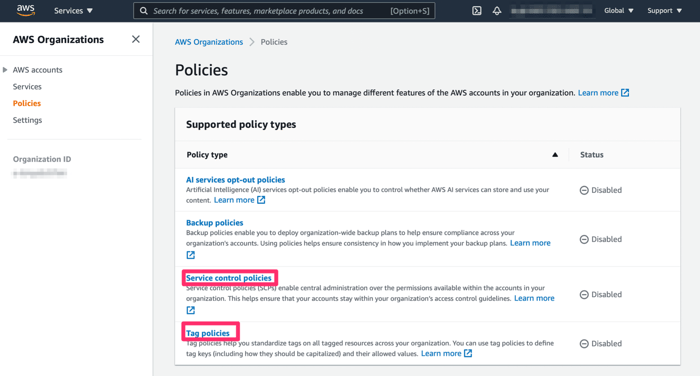Open the Service control policies link
This screenshot has width=700, height=376.
pos(229,278)
